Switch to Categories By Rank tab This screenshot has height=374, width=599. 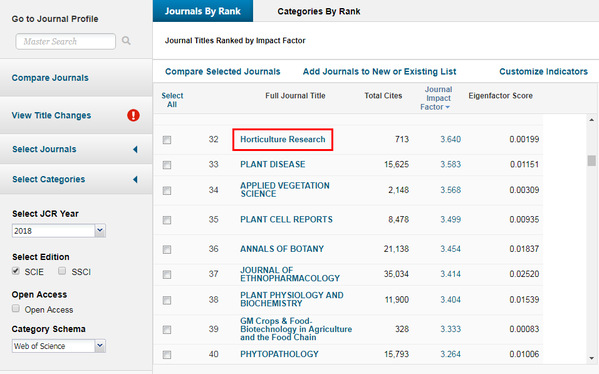coord(319,11)
